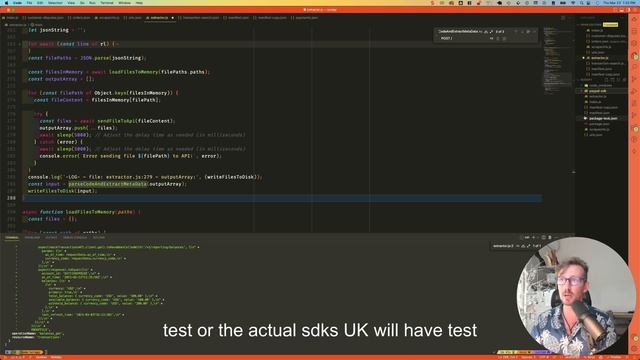
Task: Toggle Find in Selection
Action: [528, 31]
